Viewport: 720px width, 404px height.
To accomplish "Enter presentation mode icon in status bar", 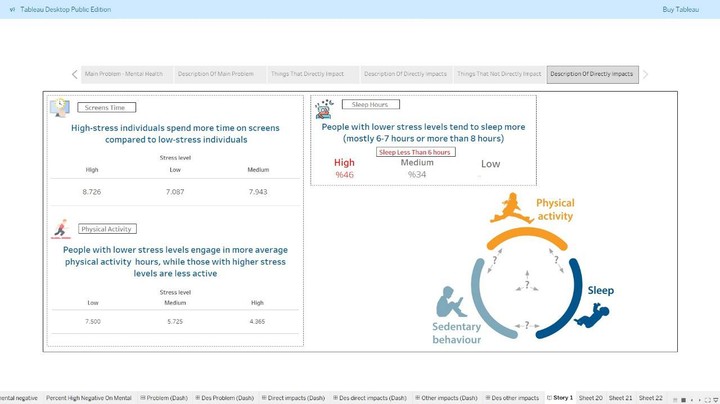I will point(708,400).
